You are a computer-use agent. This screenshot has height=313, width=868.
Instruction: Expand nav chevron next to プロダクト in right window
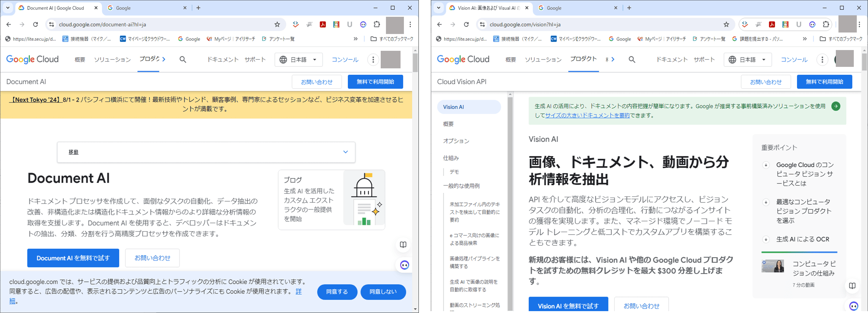(613, 59)
